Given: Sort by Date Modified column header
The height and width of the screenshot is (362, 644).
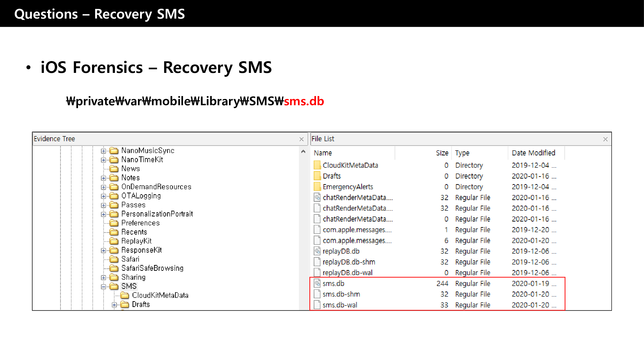Looking at the screenshot, I should tap(533, 153).
